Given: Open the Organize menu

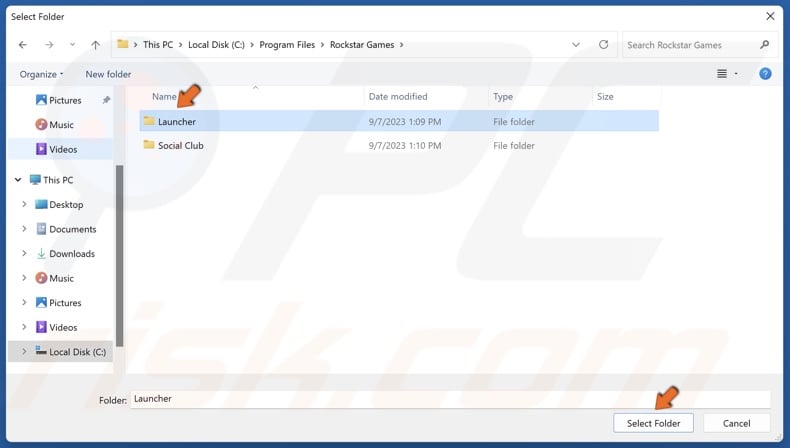Looking at the screenshot, I should pyautogui.click(x=41, y=74).
